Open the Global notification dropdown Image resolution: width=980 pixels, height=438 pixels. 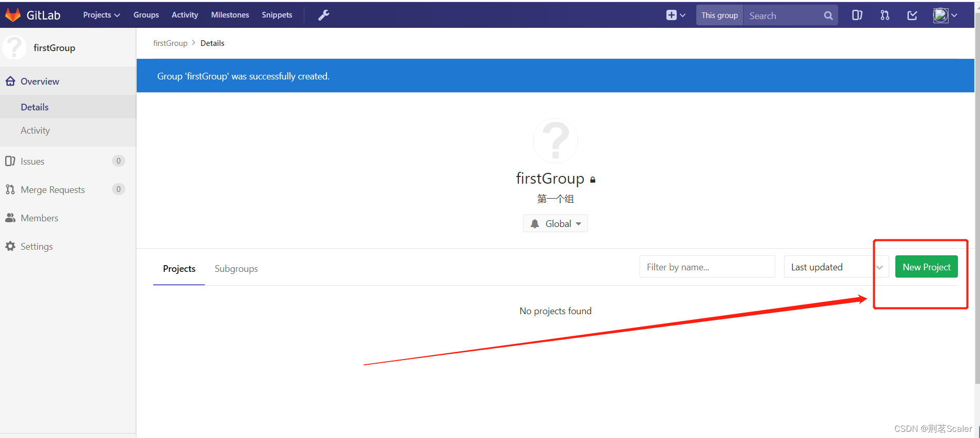click(556, 223)
